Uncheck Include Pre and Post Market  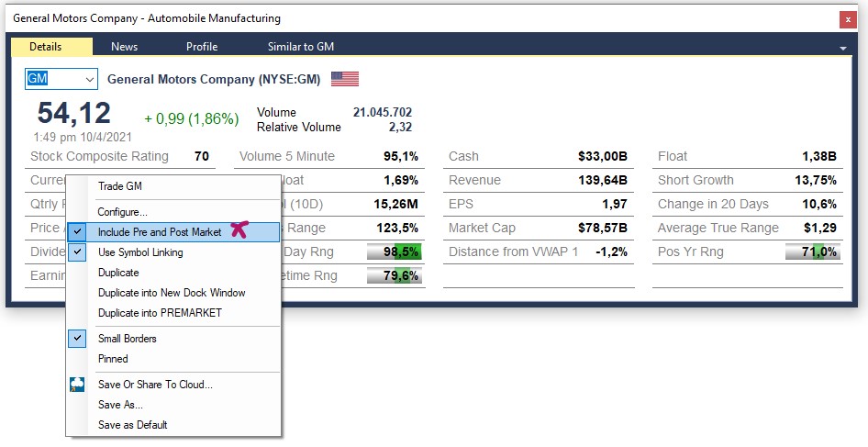click(160, 232)
